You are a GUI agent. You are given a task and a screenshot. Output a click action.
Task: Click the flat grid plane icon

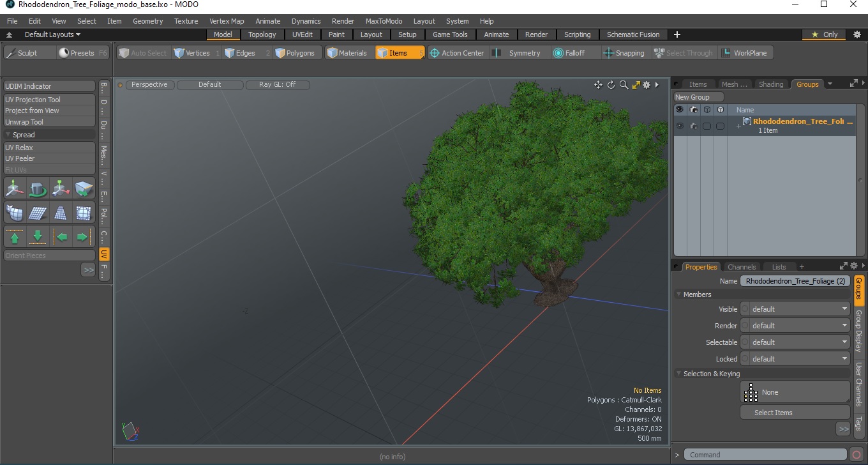coord(38,213)
